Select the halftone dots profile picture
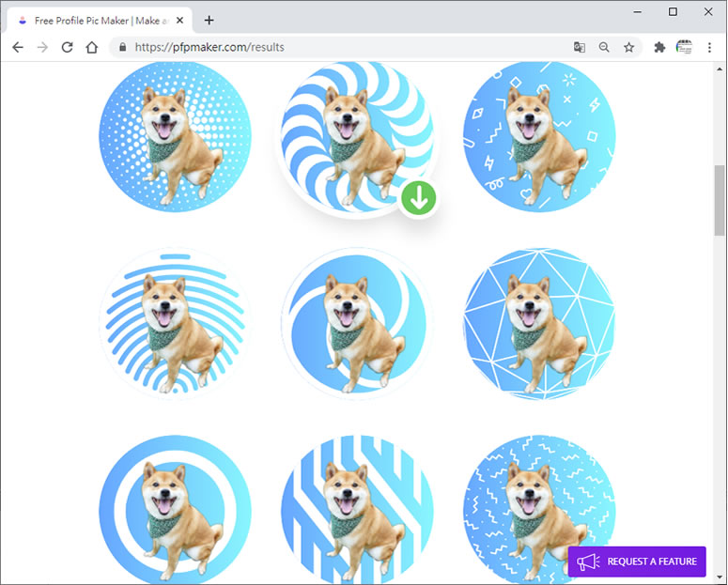This screenshot has width=728, height=585. (x=175, y=136)
